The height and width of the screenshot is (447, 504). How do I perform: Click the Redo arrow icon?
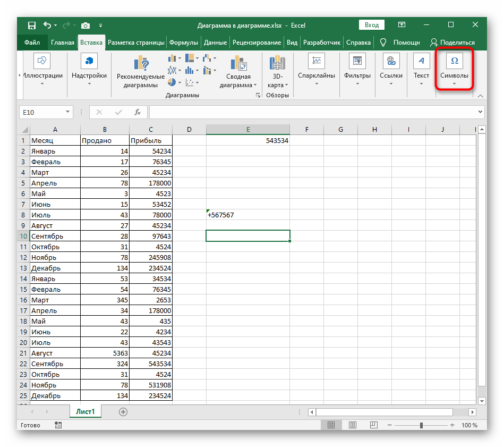(x=66, y=25)
